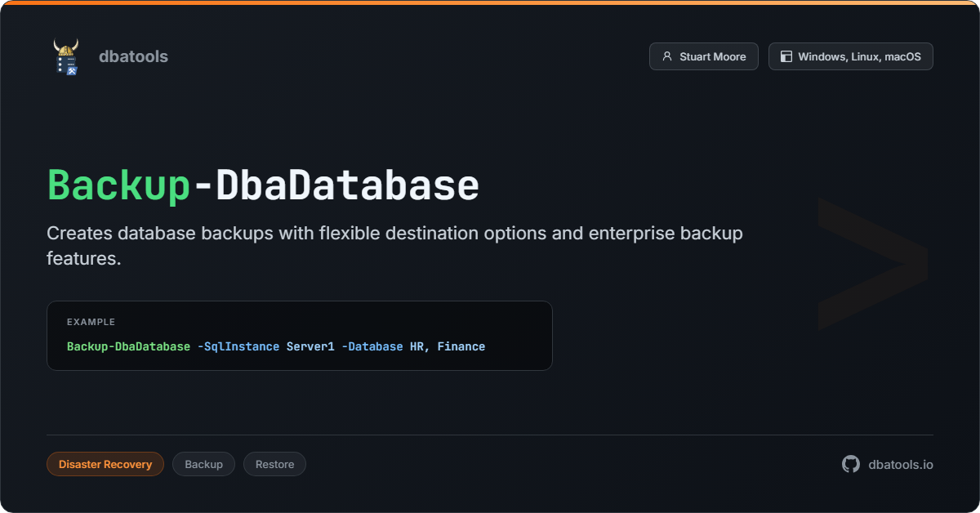Click the EXAMPLE label above the code snippet
This screenshot has height=513, width=980.
(91, 322)
